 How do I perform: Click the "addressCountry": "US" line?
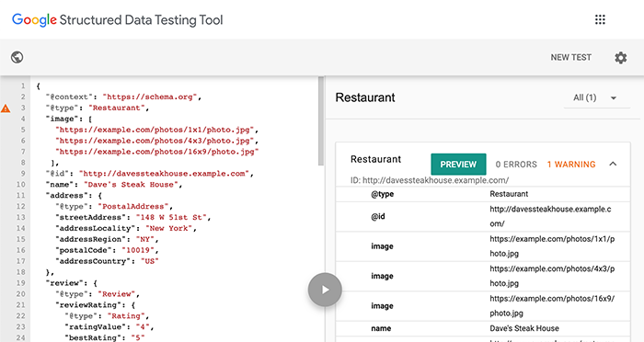click(x=107, y=261)
